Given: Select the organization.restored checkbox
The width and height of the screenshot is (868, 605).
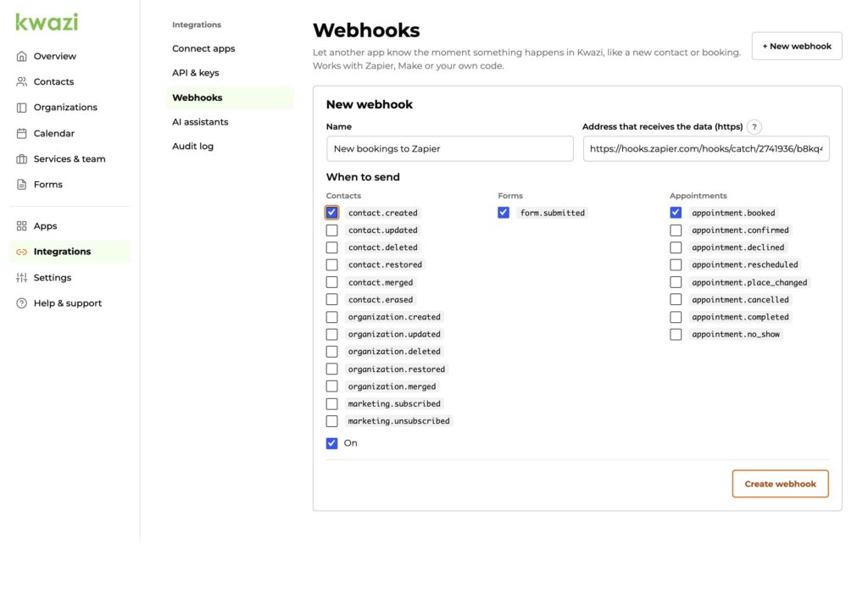Looking at the screenshot, I should tap(331, 369).
